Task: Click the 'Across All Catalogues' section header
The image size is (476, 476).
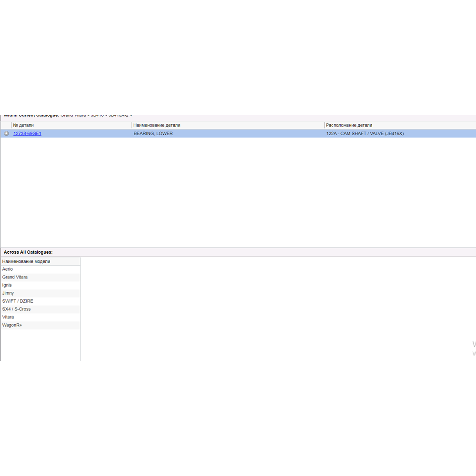Action: tap(28, 252)
